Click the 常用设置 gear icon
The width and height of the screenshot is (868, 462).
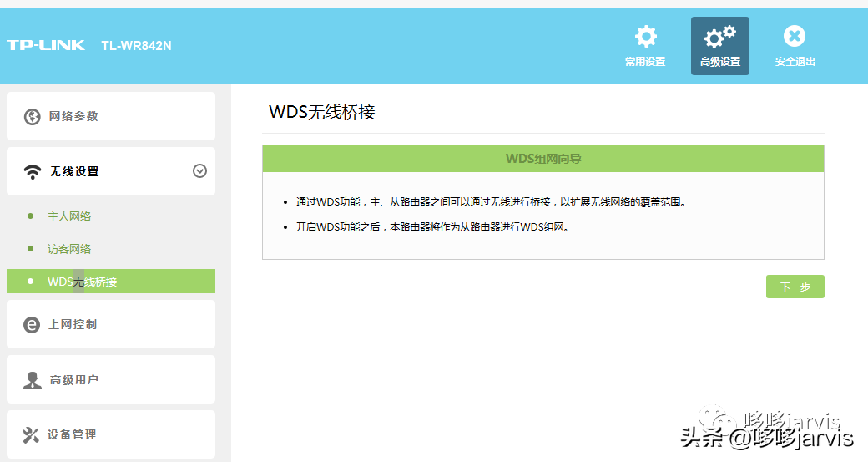[645, 37]
